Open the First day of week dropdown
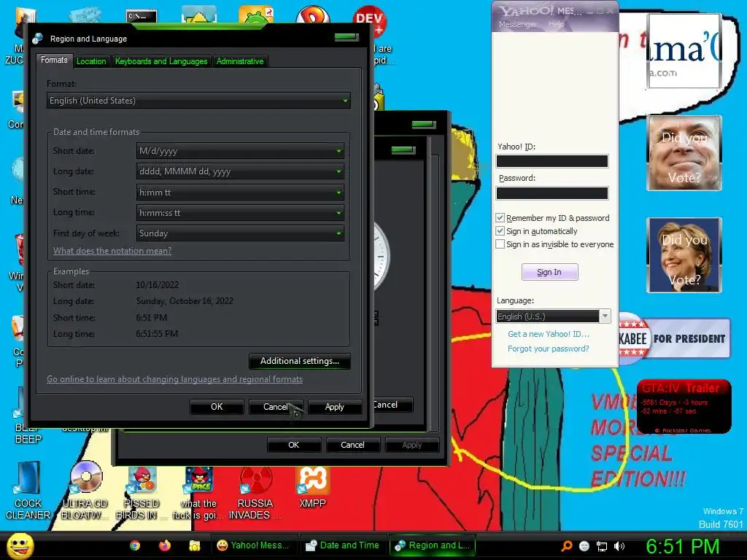 (240, 233)
